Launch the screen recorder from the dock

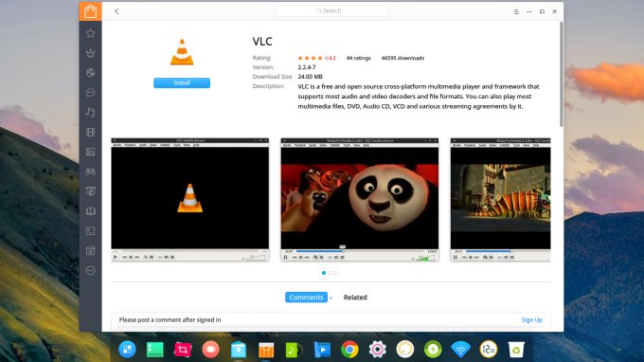pos(210,350)
